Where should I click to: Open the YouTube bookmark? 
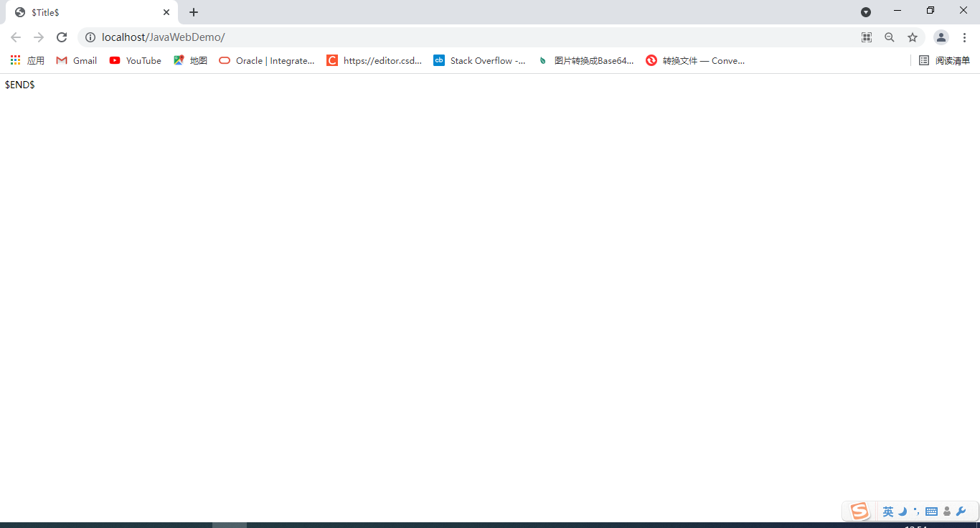click(x=136, y=61)
